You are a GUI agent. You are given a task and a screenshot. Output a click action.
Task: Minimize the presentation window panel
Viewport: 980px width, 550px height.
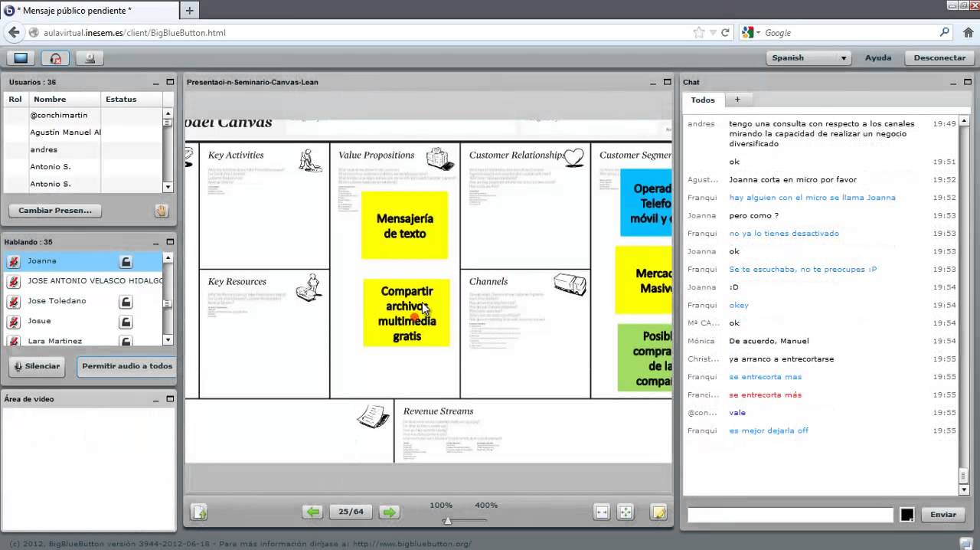click(653, 83)
